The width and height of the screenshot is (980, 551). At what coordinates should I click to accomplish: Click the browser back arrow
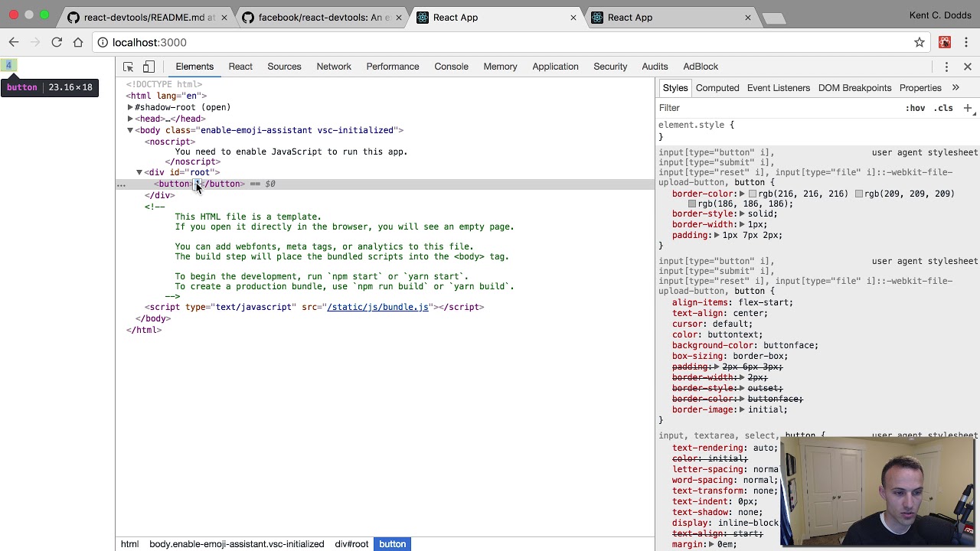pyautogui.click(x=14, y=42)
